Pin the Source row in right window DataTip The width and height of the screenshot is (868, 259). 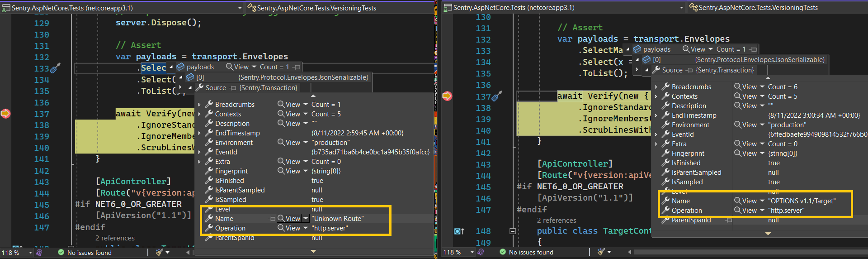coord(689,70)
